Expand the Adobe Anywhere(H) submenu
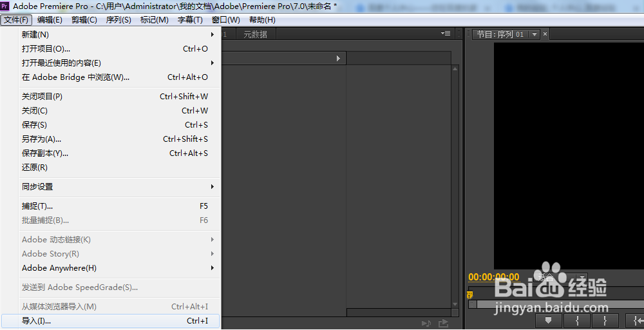 coord(119,268)
